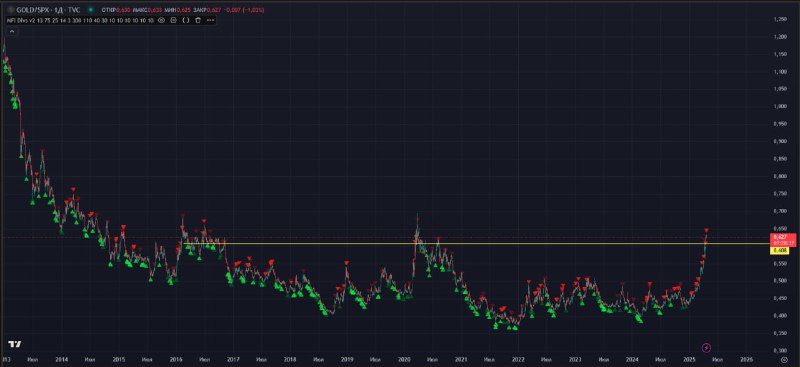This screenshot has height=367, width=800.
Task: Collapse the indicator legend with chevron arrow
Action: [12, 32]
